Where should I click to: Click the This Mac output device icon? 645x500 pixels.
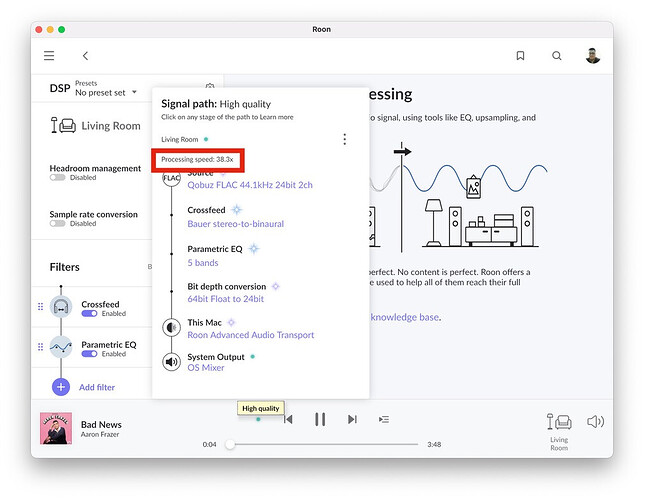click(172, 328)
